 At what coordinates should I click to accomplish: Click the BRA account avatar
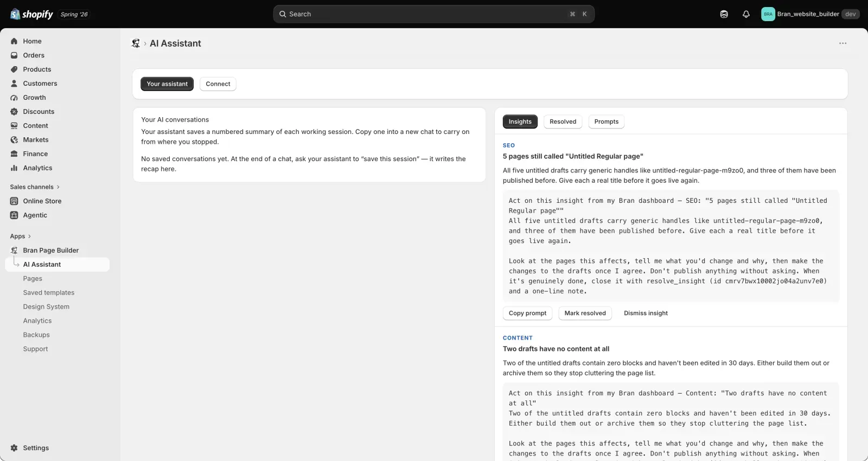click(x=768, y=14)
